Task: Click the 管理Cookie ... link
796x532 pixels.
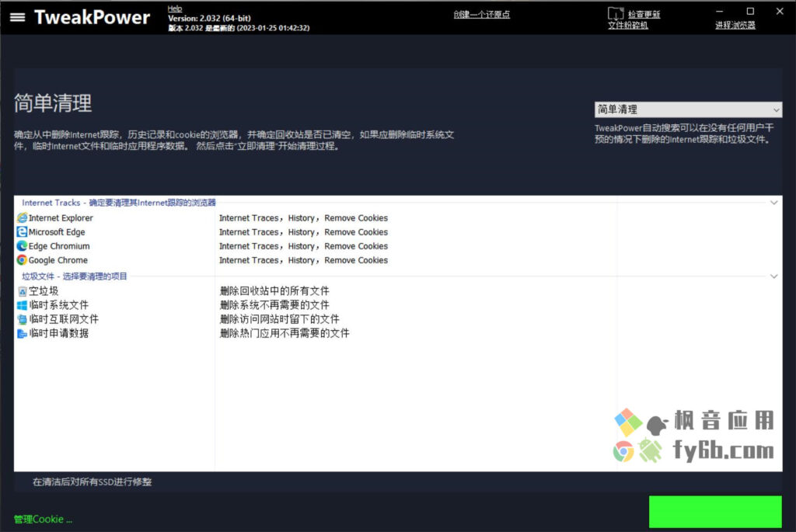Action: point(44,520)
